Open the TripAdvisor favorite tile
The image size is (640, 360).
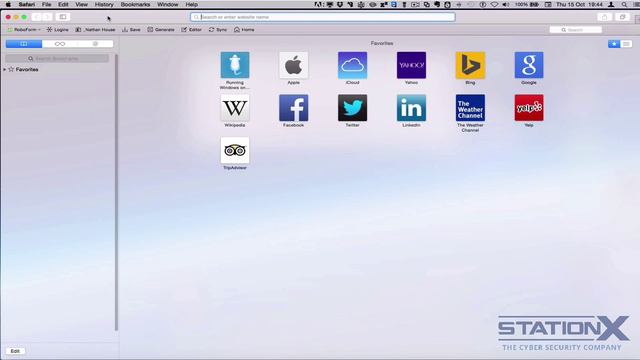pos(235,150)
